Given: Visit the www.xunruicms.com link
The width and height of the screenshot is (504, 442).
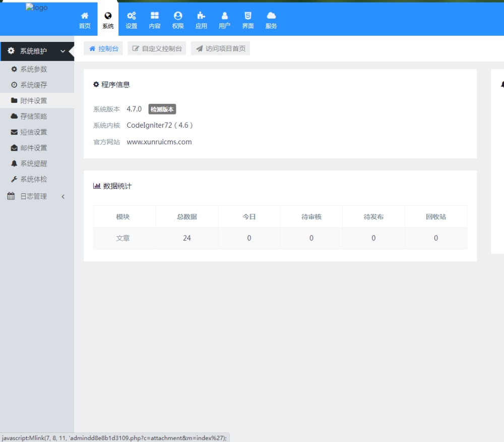Looking at the screenshot, I should (159, 142).
